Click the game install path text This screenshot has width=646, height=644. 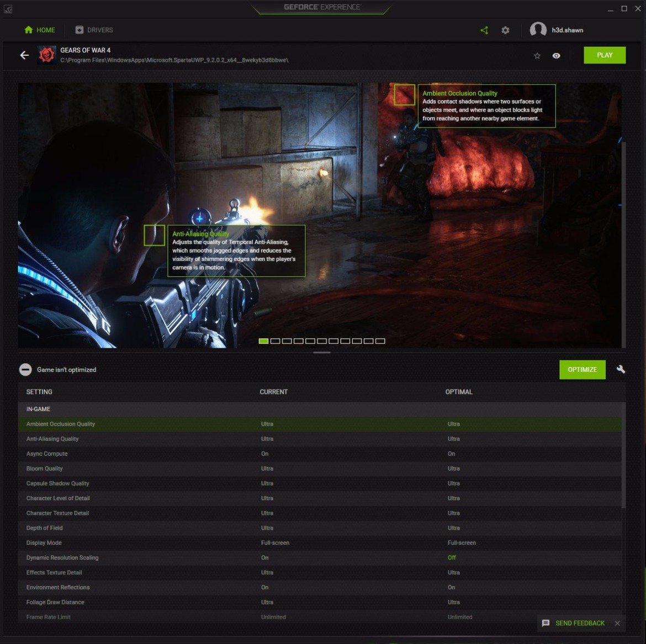[174, 60]
